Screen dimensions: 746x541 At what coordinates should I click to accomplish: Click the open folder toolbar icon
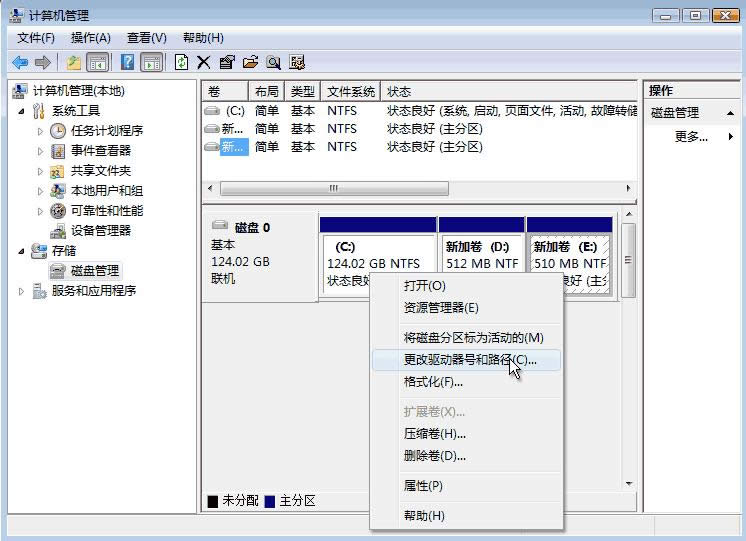pos(250,62)
